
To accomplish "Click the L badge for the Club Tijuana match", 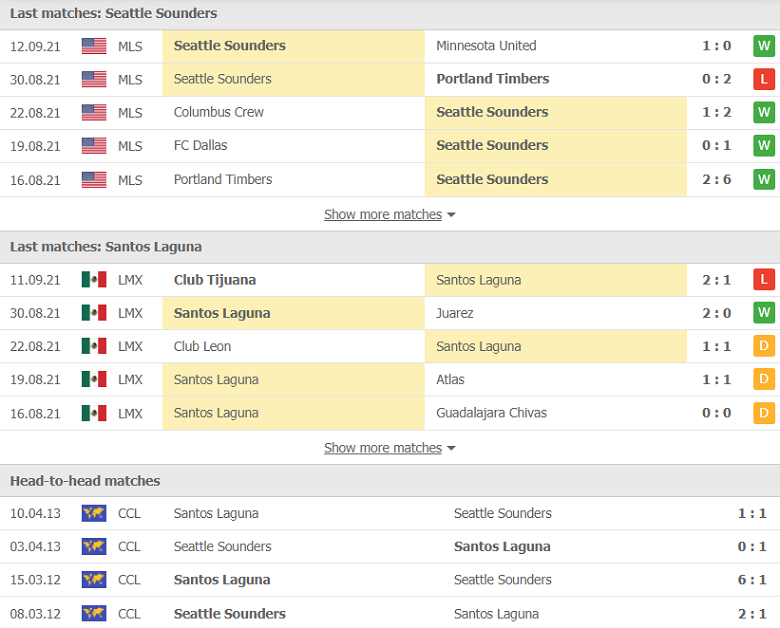I will click(764, 280).
